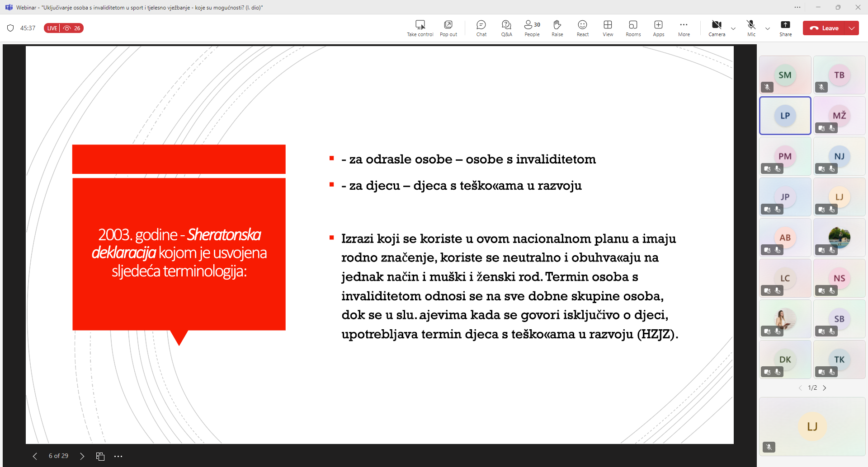Share your screen
The width and height of the screenshot is (868, 467).
(786, 28)
